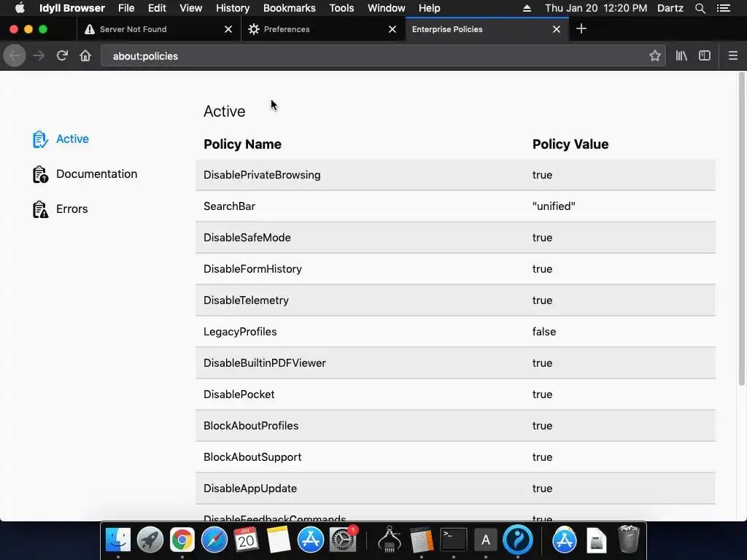
Task: Show the Documentation policies section
Action: click(96, 174)
